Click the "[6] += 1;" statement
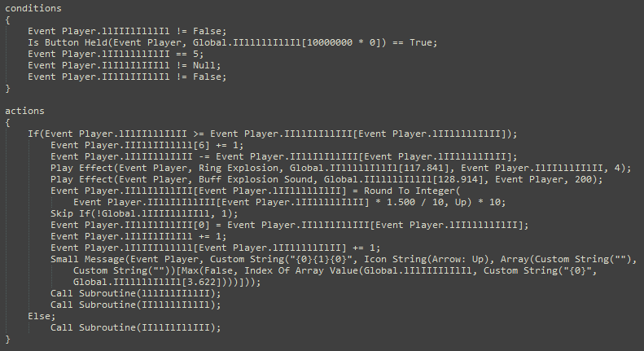The height and width of the screenshot is (351, 644). point(147,146)
